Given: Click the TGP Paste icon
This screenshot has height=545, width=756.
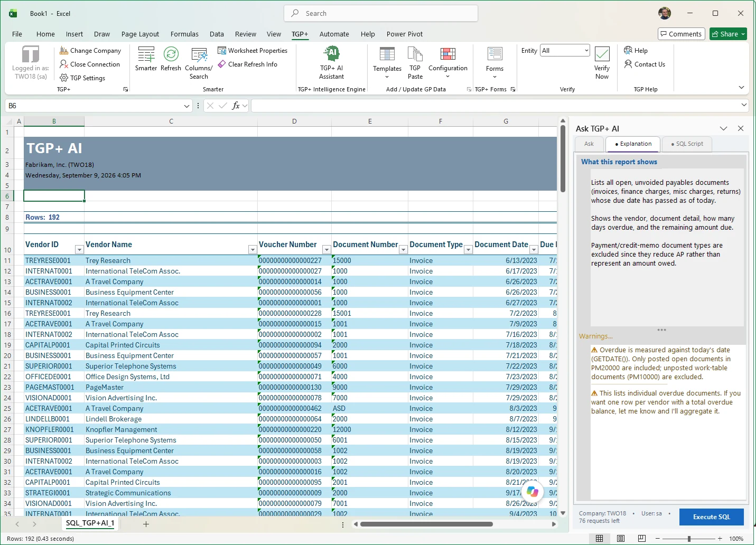Looking at the screenshot, I should pos(415,54).
